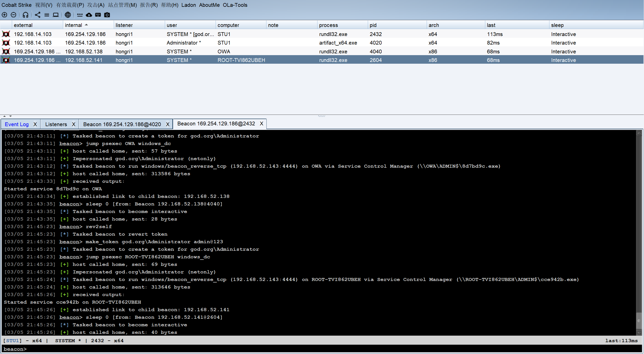View screenshots with the camera icon

point(107,15)
